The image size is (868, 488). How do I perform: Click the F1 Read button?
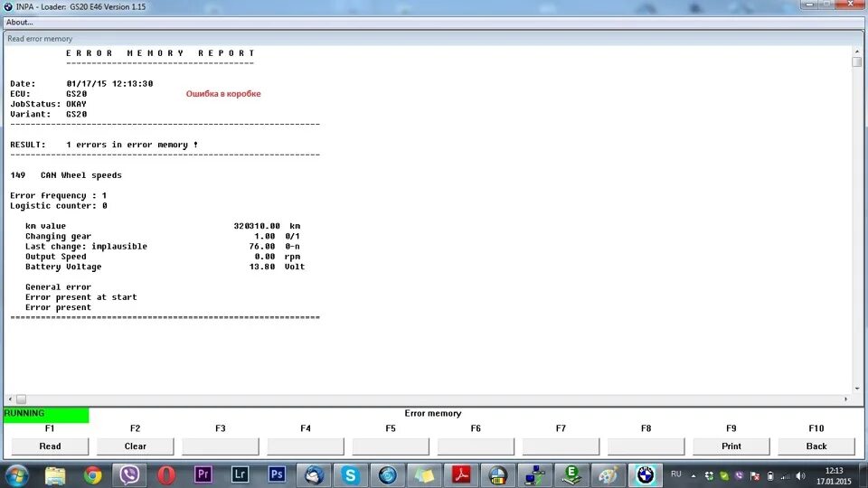click(x=50, y=446)
